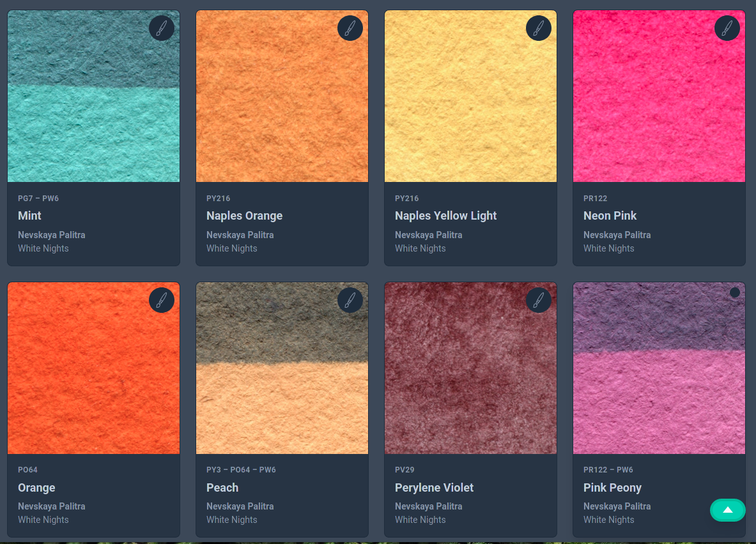Open the Mint color title
This screenshot has width=756, height=544.
30,216
